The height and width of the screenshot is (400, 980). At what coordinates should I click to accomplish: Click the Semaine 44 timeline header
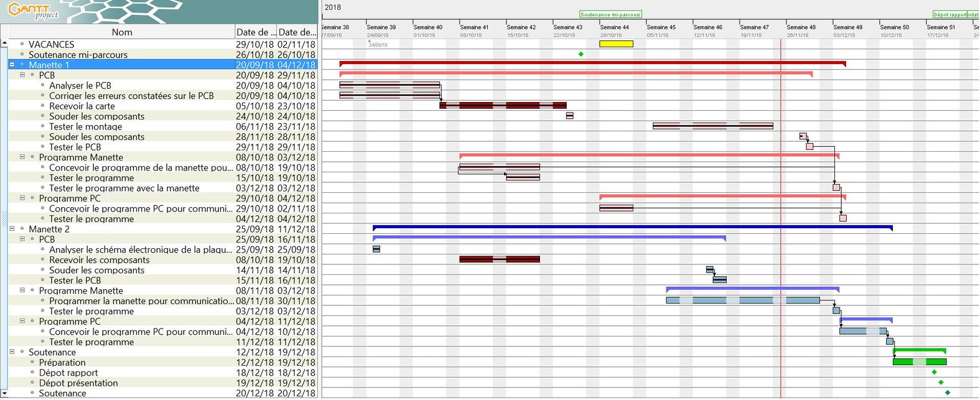(614, 27)
